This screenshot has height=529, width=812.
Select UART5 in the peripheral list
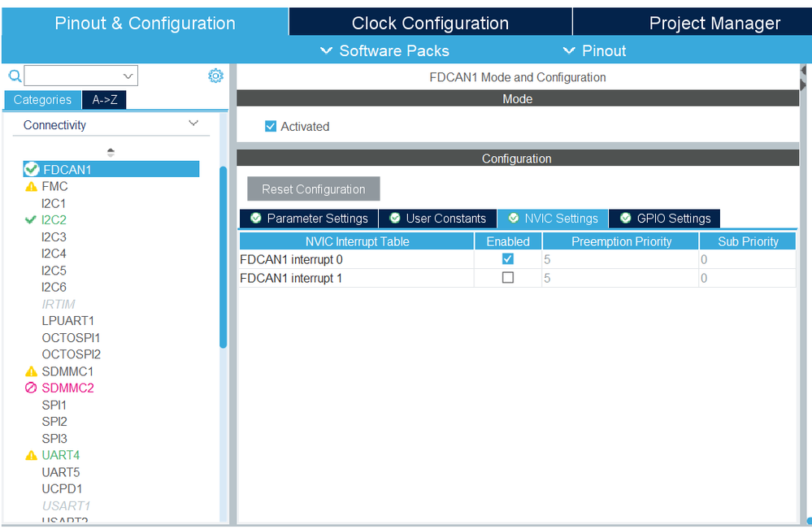click(61, 472)
